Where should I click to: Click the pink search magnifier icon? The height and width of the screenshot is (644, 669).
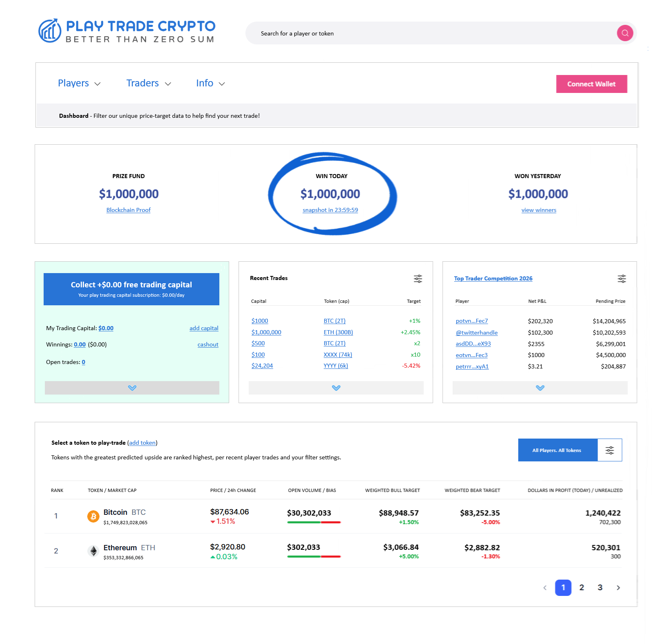click(625, 33)
